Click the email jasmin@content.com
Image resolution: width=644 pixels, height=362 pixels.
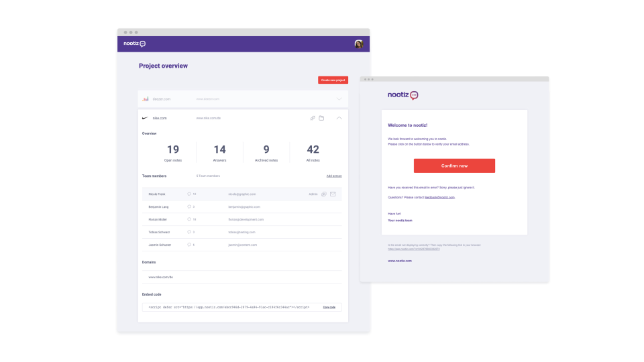243,245
